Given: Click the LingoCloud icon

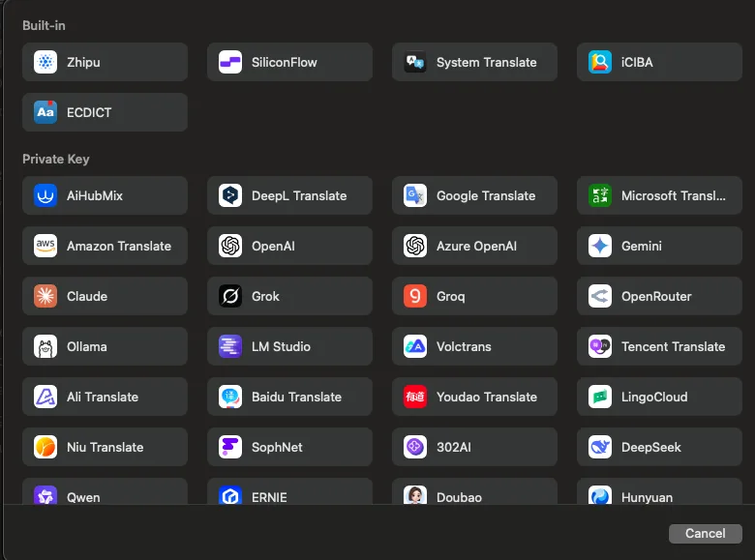Looking at the screenshot, I should click(600, 397).
